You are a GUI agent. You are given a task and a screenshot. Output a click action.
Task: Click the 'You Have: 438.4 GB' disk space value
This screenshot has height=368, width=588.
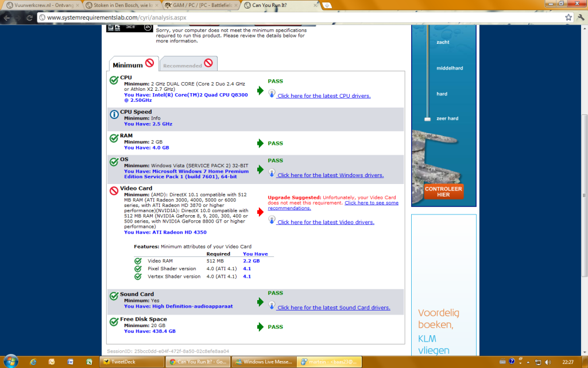(150, 331)
